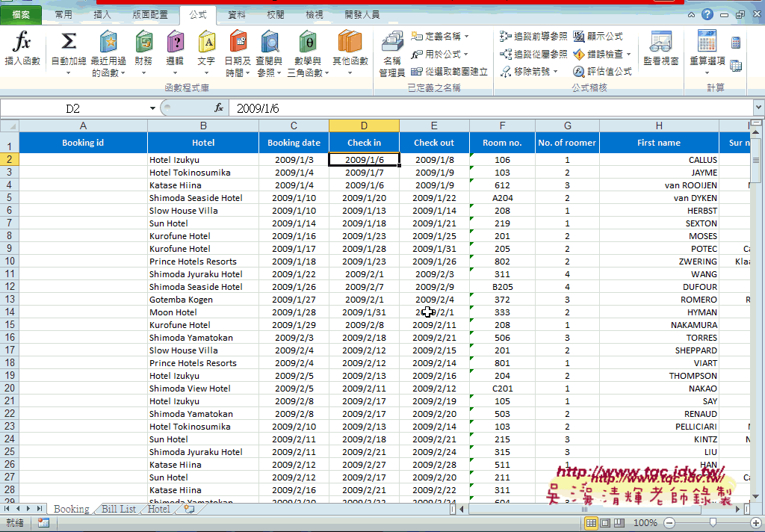Expand Remove Arrows (移除箭號) dropdown arrow
This screenshot has height=532, width=765.
click(556, 72)
